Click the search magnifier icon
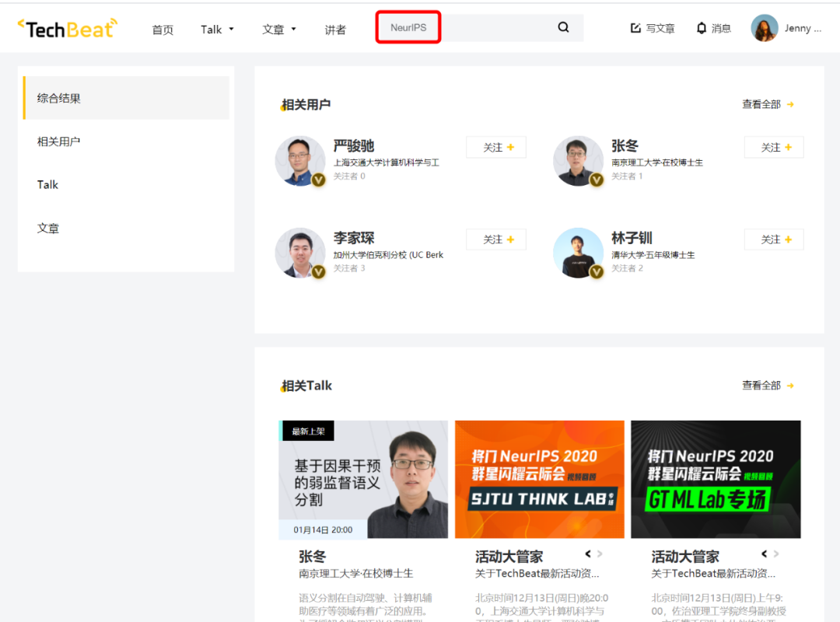This screenshot has height=622, width=840. click(x=563, y=28)
